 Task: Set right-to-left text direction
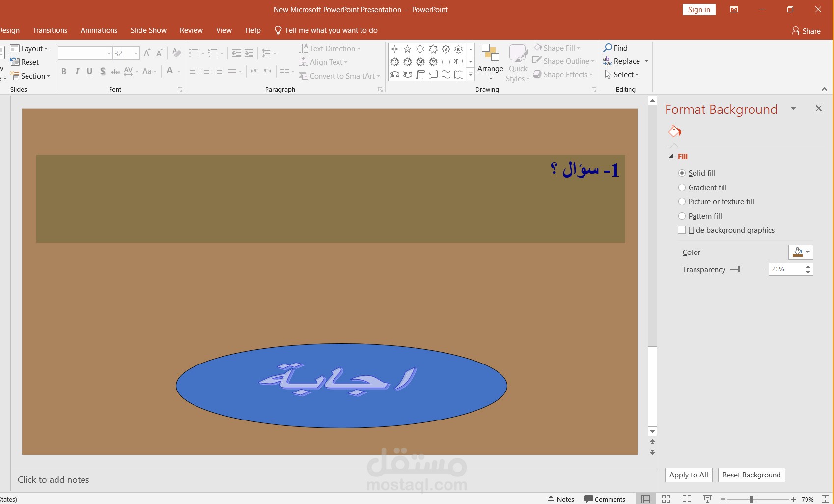[x=267, y=71]
